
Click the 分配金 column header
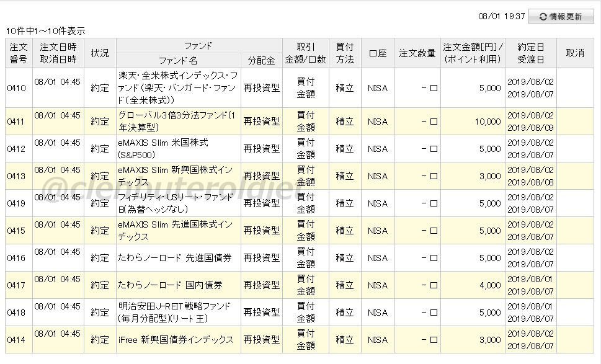pyautogui.click(x=261, y=61)
